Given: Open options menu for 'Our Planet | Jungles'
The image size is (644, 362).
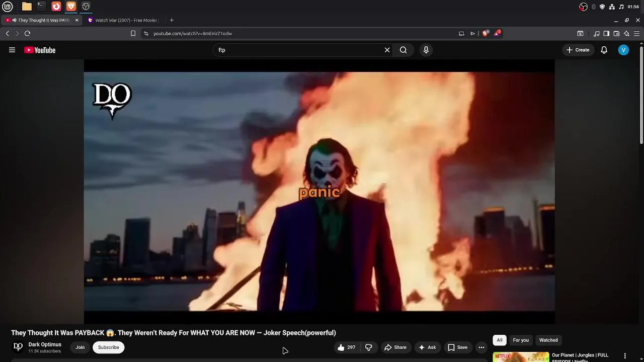Looking at the screenshot, I should pyautogui.click(x=625, y=356).
